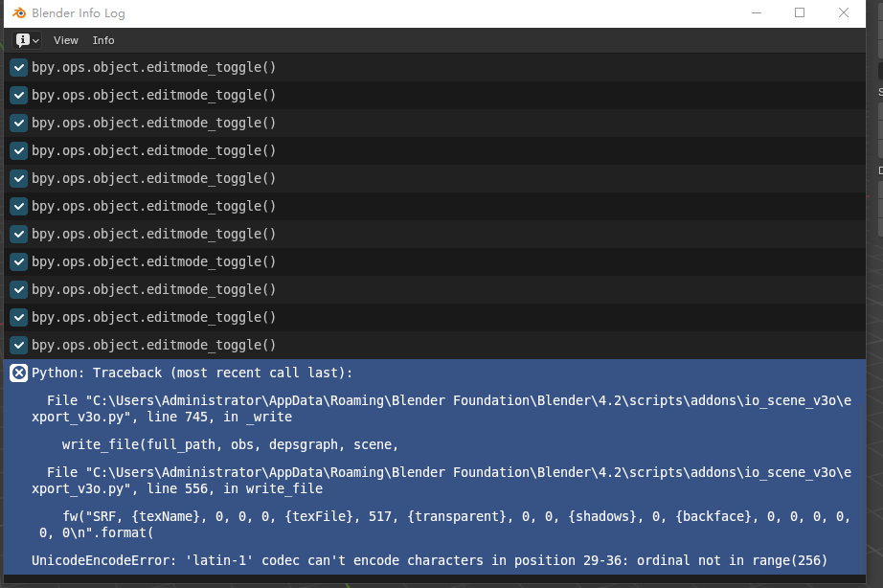Open the Info editor type dropdown

tap(27, 40)
